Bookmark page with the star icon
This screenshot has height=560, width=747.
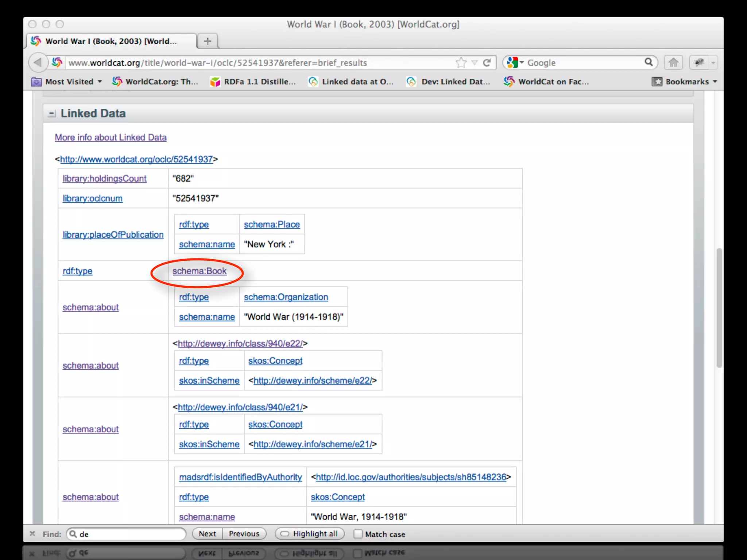[461, 63]
